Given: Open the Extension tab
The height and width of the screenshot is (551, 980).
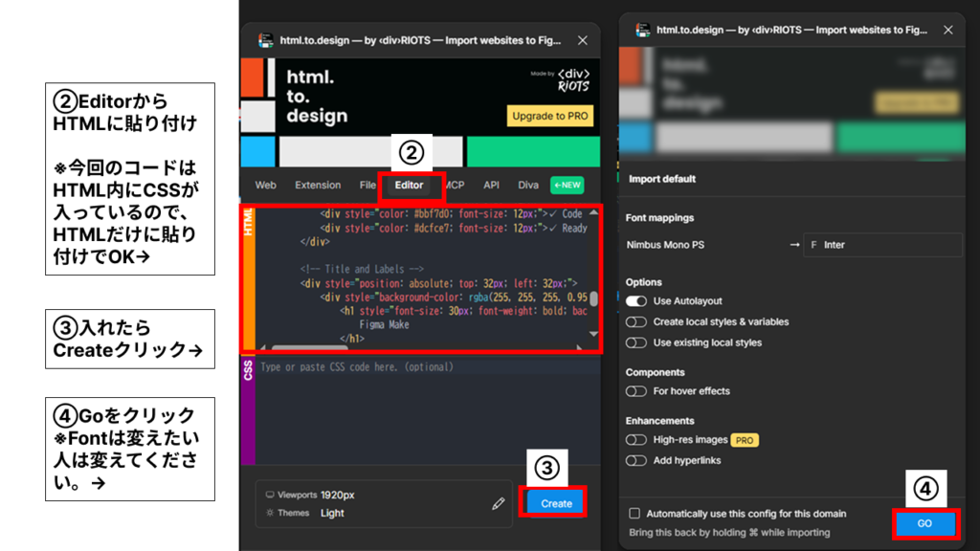Looking at the screenshot, I should (x=318, y=185).
